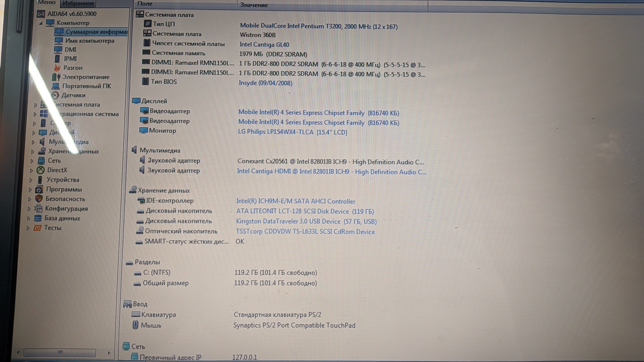Viewport: 644px width, 362px height.
Task: Click the Безопасность shield icon
Action: (x=39, y=199)
